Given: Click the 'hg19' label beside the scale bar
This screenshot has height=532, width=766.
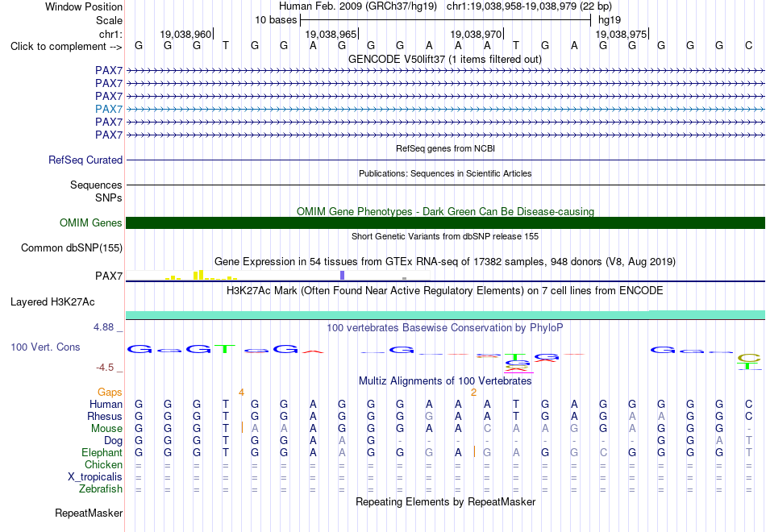Looking at the screenshot, I should tap(610, 20).
